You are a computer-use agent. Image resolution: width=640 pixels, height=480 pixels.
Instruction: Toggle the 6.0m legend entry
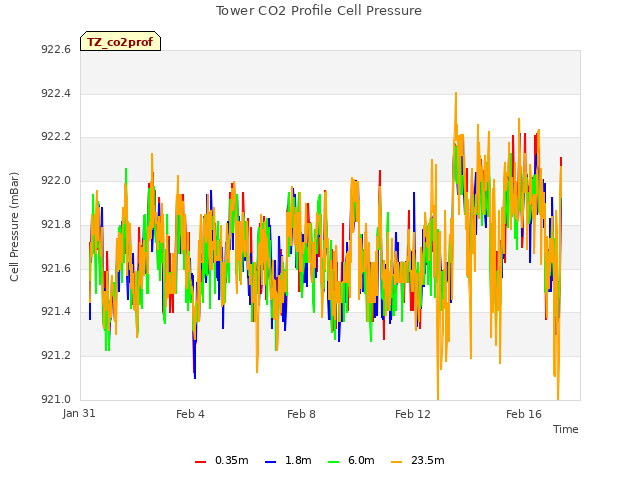[x=351, y=460]
